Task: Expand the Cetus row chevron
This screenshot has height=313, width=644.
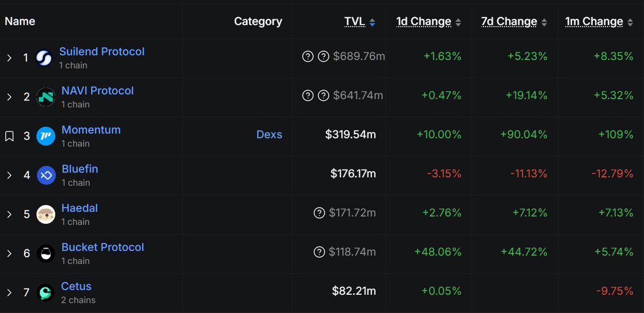Action: click(x=9, y=293)
